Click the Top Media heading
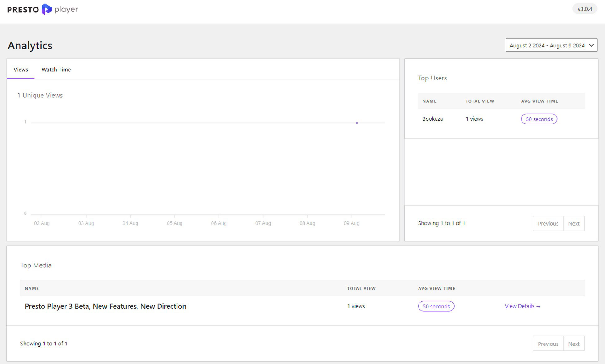The width and height of the screenshot is (605, 364). pyautogui.click(x=36, y=265)
